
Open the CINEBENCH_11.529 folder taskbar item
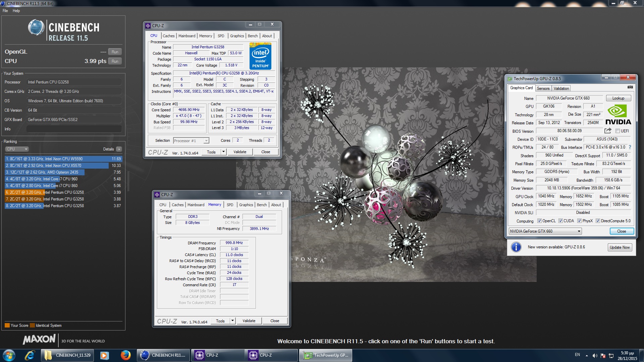[x=67, y=355]
